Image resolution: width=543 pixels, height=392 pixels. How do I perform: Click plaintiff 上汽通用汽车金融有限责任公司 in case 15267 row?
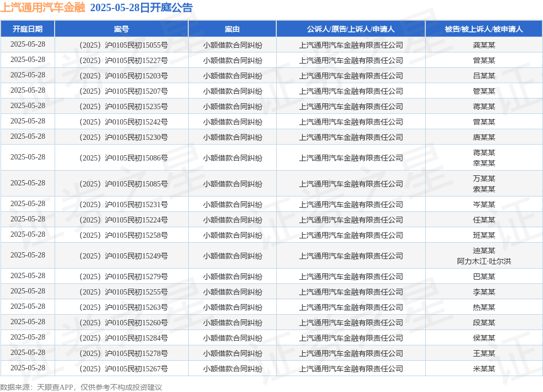pos(351,369)
